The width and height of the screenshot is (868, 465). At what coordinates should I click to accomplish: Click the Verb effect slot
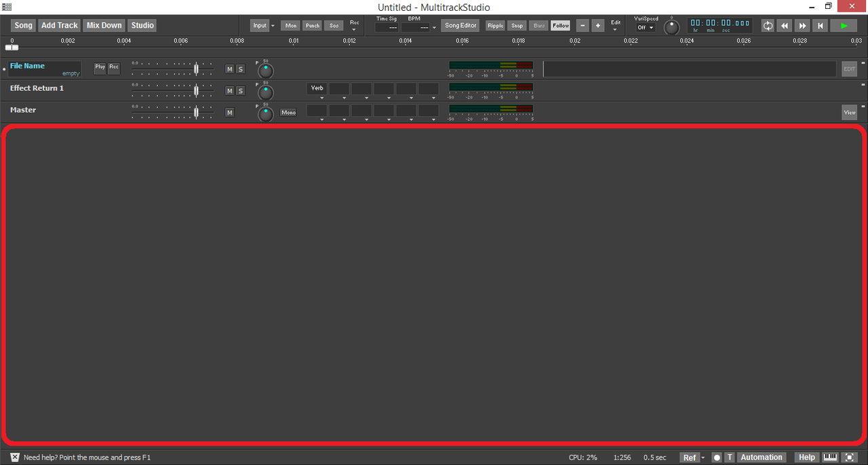coord(317,88)
